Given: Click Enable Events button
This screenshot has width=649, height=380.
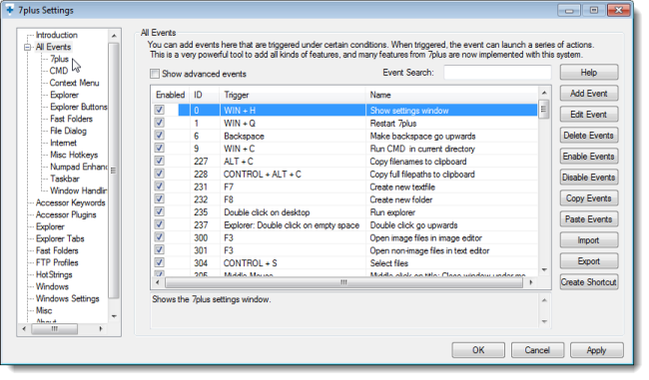Looking at the screenshot, I should (x=589, y=156).
